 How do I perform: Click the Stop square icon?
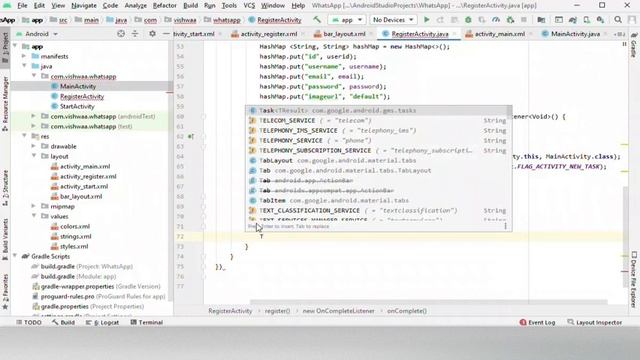point(524,20)
